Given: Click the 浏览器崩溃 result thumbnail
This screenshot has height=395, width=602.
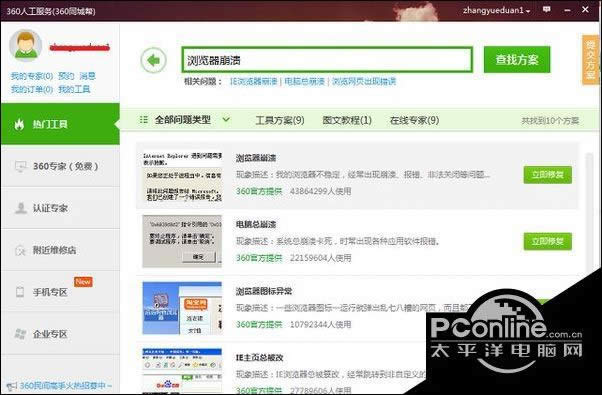Looking at the screenshot, I should 182,176.
